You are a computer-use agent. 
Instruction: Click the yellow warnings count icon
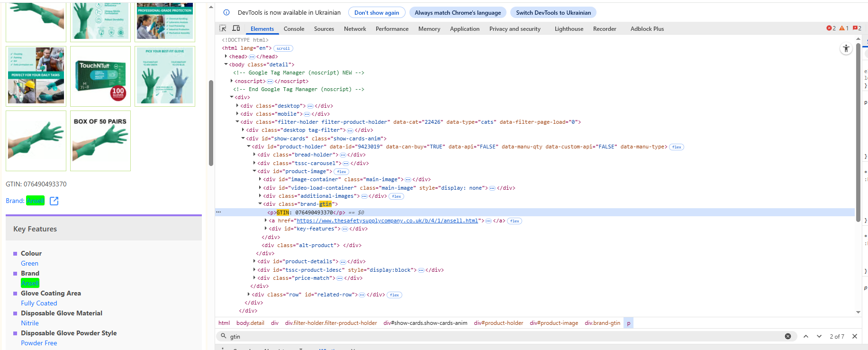[x=844, y=28]
